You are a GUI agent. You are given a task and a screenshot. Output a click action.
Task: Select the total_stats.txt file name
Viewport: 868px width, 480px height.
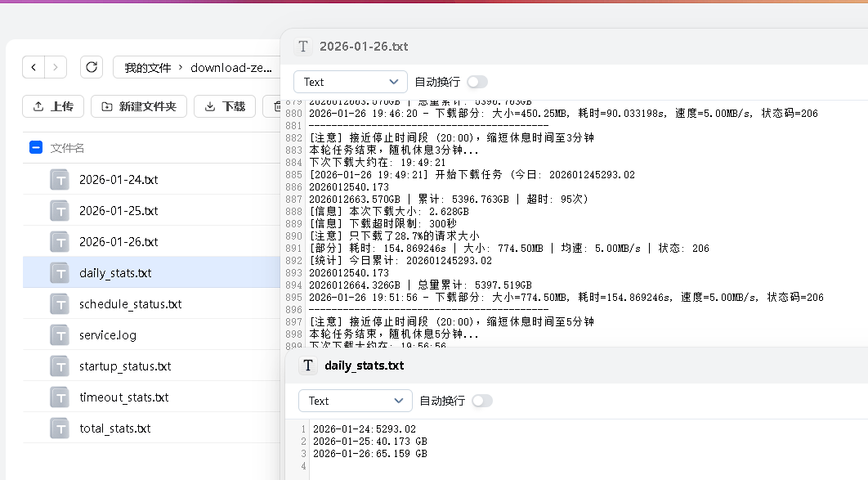point(114,428)
